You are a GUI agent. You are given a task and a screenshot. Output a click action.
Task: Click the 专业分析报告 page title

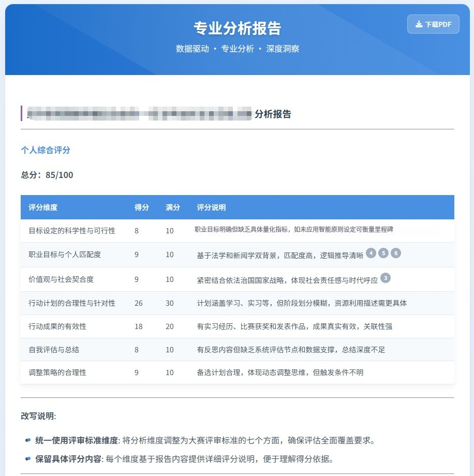(237, 28)
